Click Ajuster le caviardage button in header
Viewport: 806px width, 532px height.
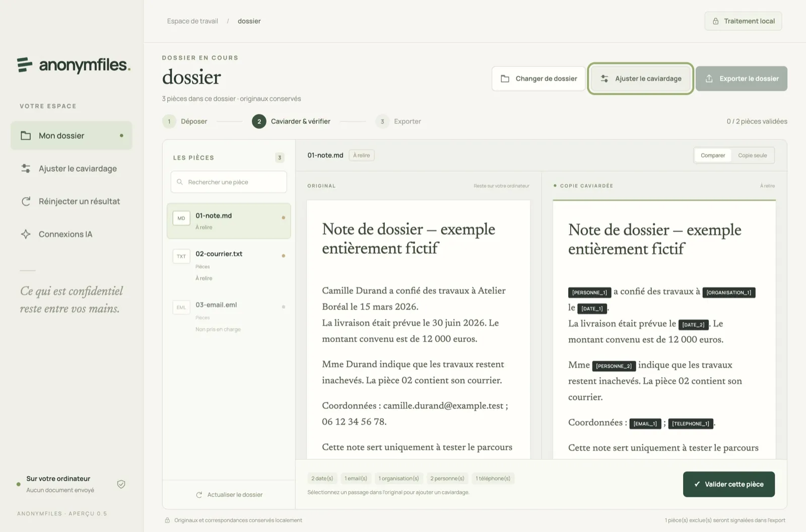640,79
